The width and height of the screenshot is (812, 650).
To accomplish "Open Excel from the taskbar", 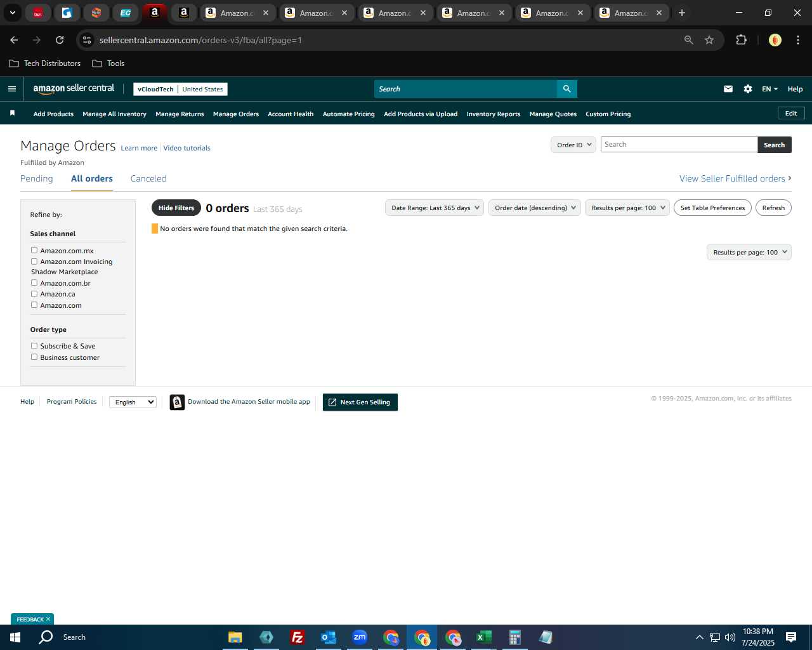I will (x=484, y=637).
